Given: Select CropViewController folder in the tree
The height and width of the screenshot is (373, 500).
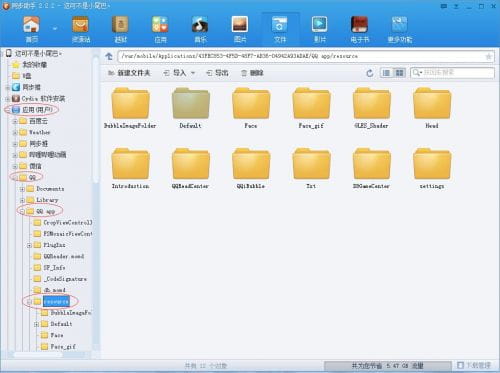Looking at the screenshot, I should click(63, 223).
